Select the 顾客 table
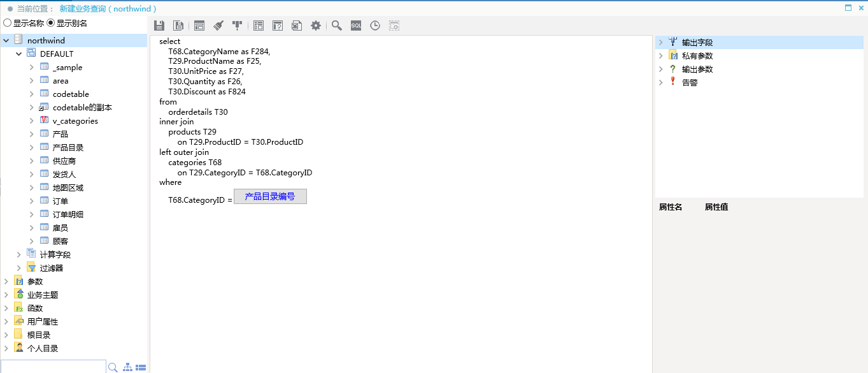The image size is (868, 373). pyautogui.click(x=60, y=241)
